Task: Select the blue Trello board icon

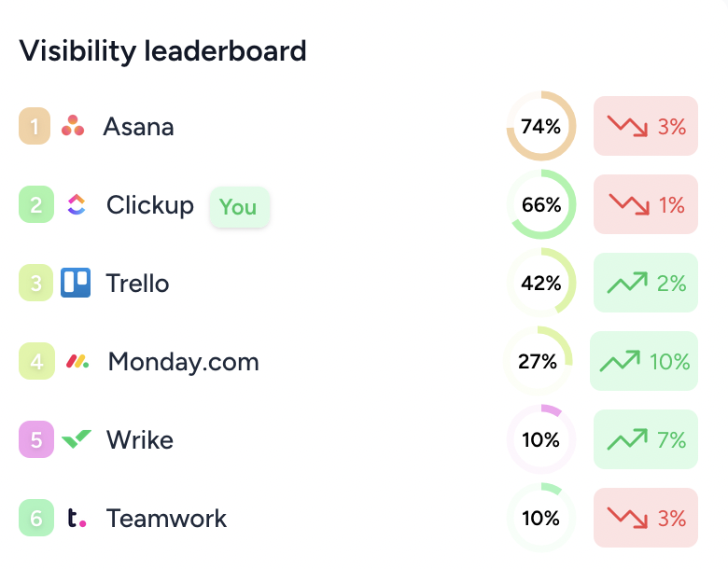Action: [76, 283]
